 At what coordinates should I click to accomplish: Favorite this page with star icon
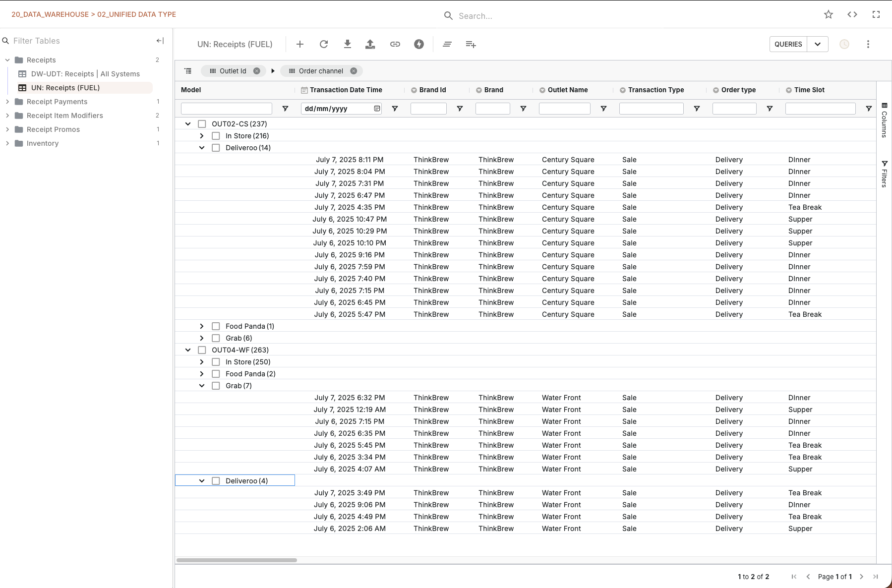point(828,14)
